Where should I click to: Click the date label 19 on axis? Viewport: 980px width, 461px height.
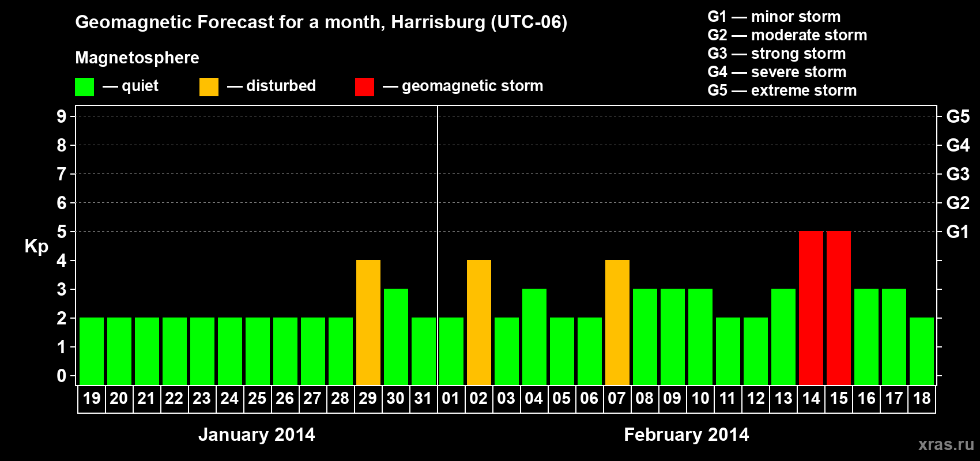92,399
